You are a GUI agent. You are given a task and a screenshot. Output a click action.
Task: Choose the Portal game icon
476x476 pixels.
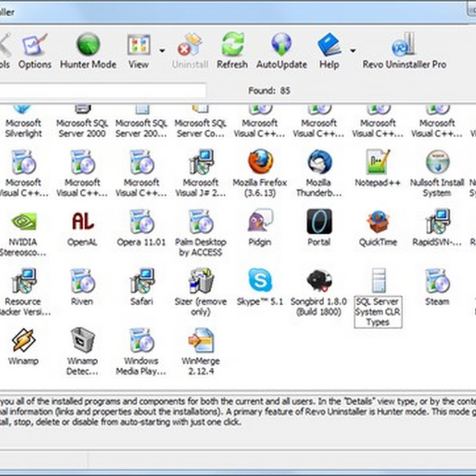(320, 221)
